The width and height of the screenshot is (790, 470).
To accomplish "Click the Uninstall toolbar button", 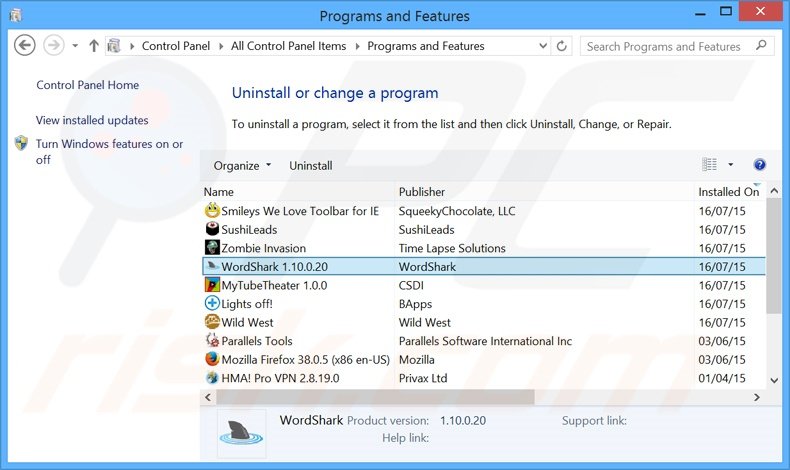I will point(311,166).
